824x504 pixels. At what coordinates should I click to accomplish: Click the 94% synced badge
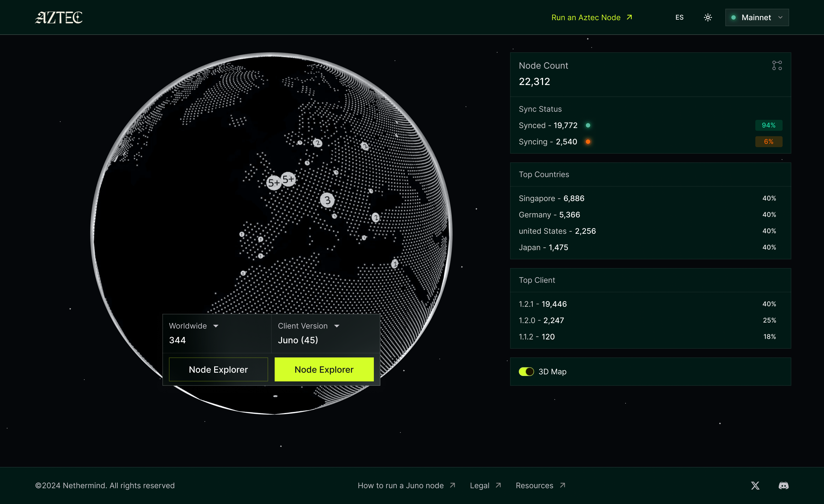(x=768, y=125)
